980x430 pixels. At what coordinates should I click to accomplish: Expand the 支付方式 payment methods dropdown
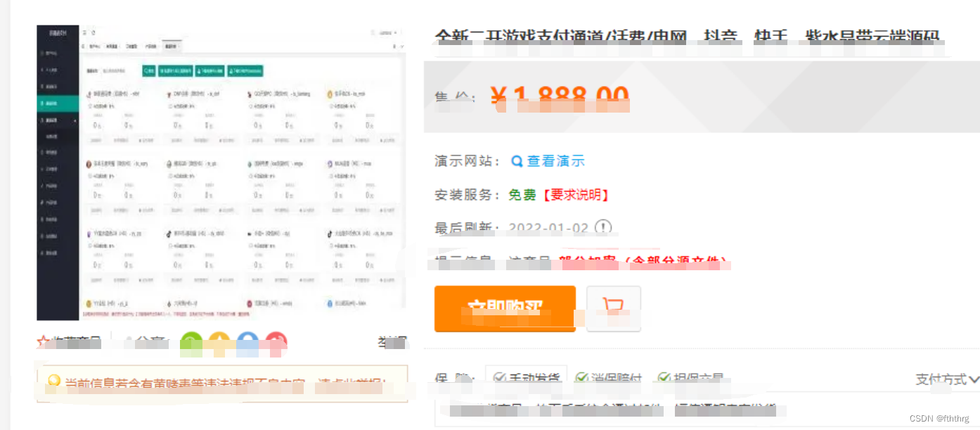(x=947, y=379)
